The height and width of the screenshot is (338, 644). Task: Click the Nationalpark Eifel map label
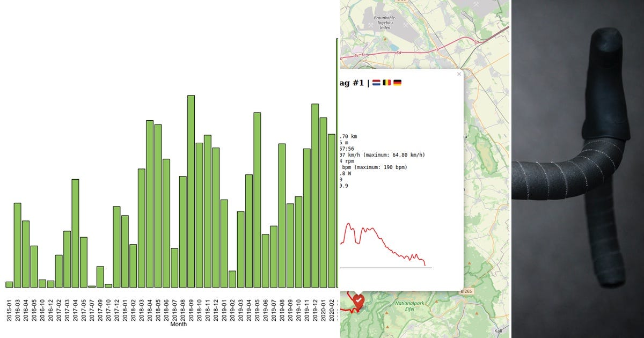pos(411,306)
